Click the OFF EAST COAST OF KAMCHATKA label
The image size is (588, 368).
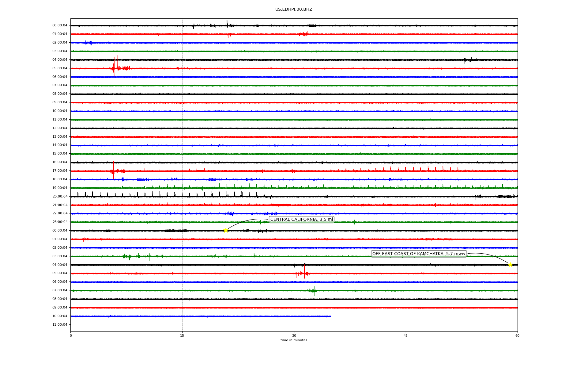419,254
